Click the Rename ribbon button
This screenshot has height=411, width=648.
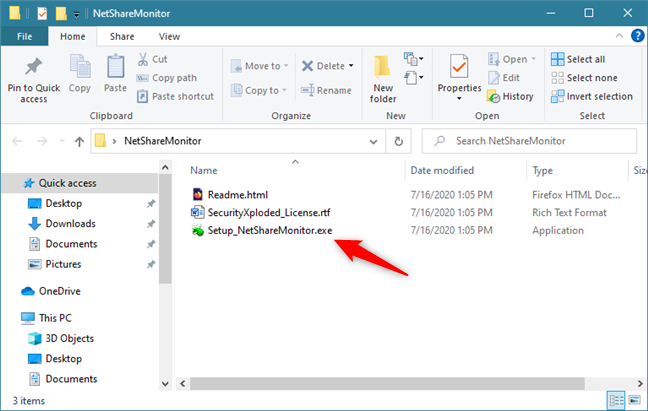pos(326,90)
